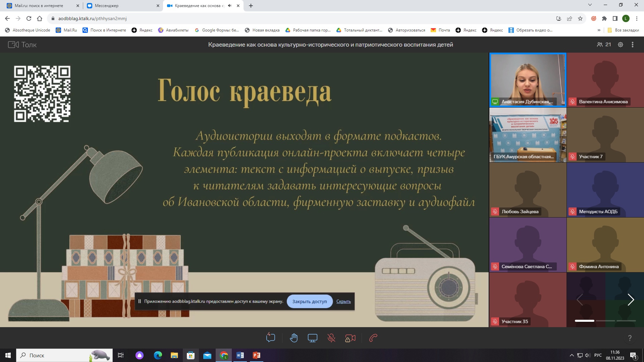Open File Explorer from taskbar
The image size is (644, 362).
[174, 355]
